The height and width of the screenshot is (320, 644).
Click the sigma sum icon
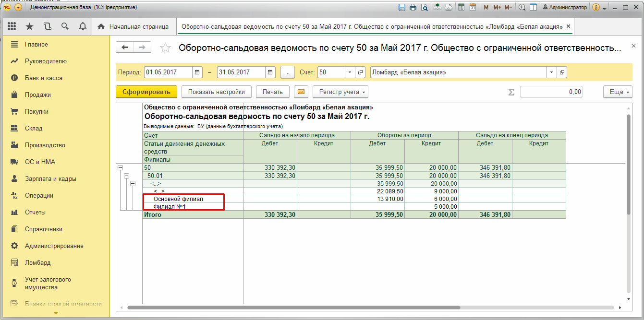pos(511,92)
